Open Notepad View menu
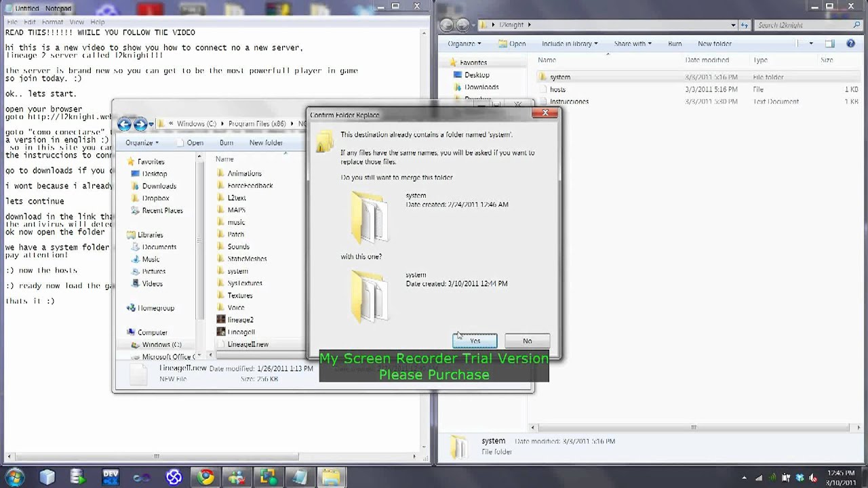The image size is (868, 488). (77, 22)
